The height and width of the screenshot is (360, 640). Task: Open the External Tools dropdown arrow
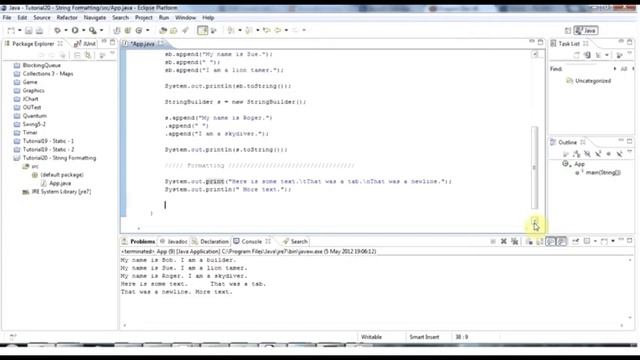coord(101,30)
